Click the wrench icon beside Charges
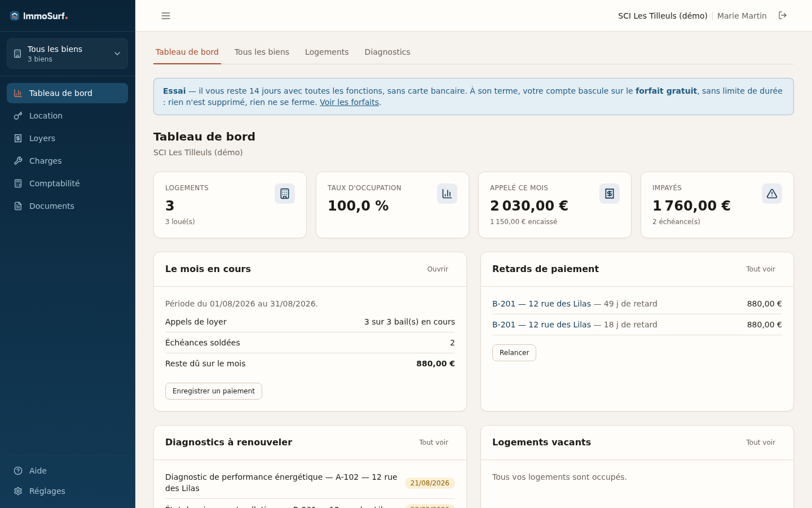This screenshot has height=508, width=812. pyautogui.click(x=18, y=161)
